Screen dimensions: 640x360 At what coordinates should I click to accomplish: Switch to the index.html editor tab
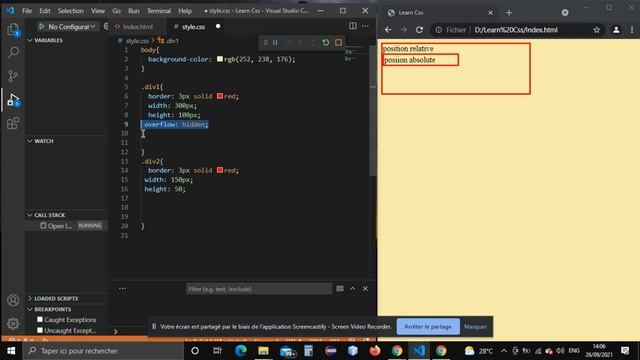tap(137, 27)
